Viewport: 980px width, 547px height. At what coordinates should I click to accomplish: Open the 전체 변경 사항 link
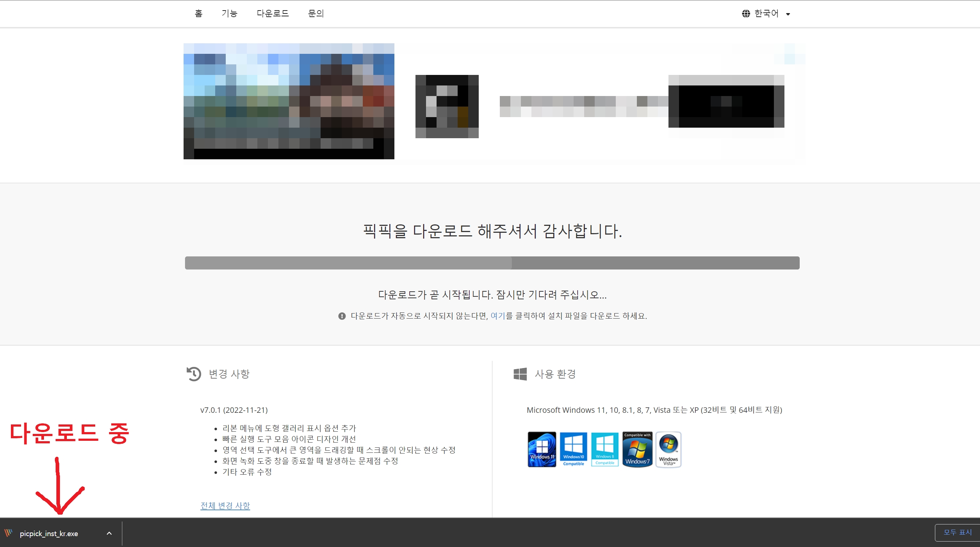coord(225,506)
